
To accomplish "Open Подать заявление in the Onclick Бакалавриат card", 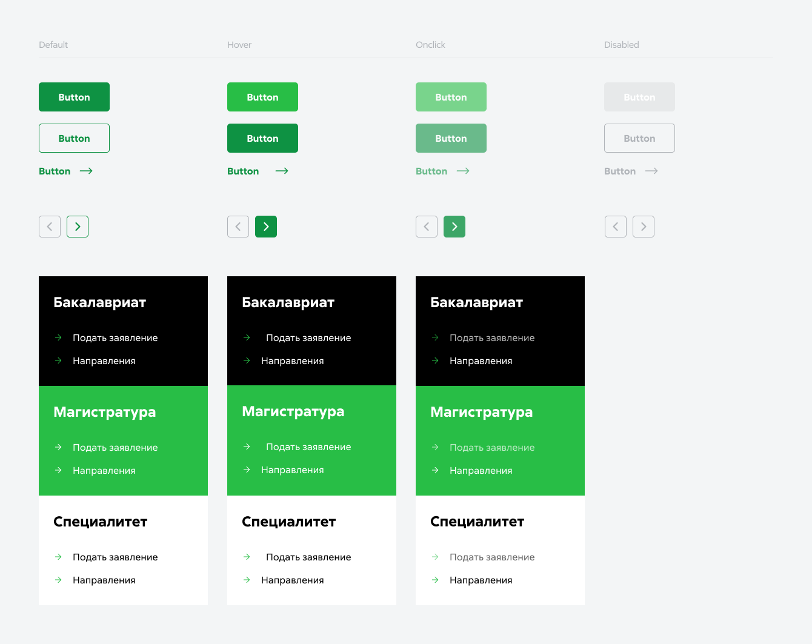I will (492, 338).
